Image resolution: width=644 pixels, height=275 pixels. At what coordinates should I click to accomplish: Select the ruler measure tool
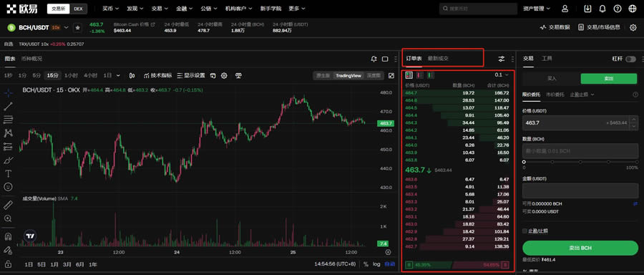coord(8,205)
